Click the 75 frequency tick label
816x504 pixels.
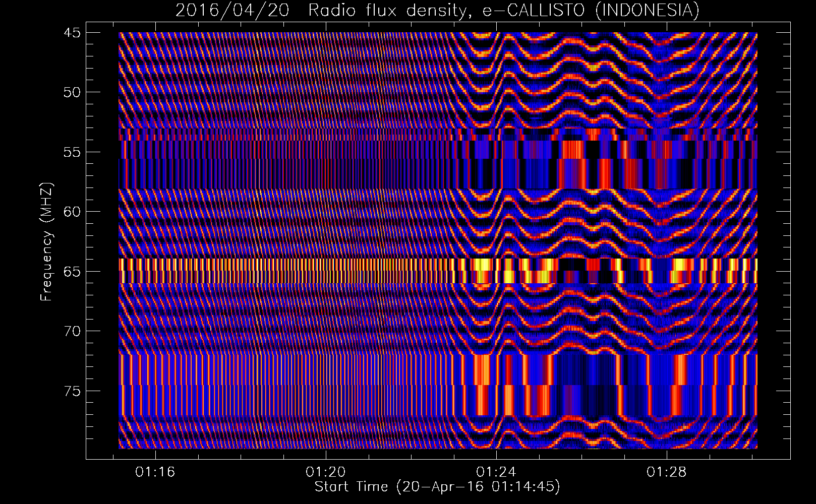72,391
